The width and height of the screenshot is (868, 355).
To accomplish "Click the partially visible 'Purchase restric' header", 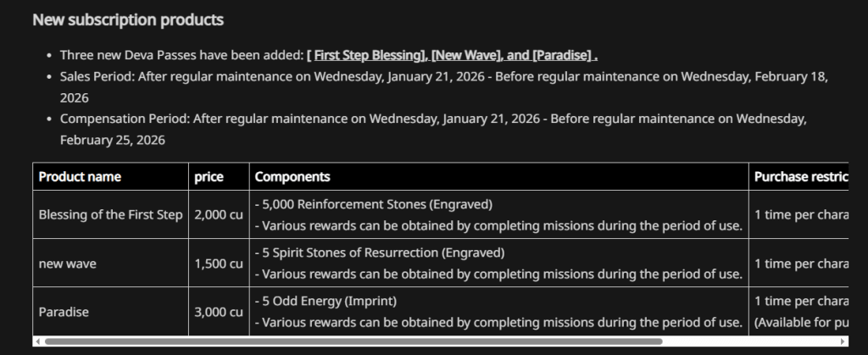I will [800, 177].
